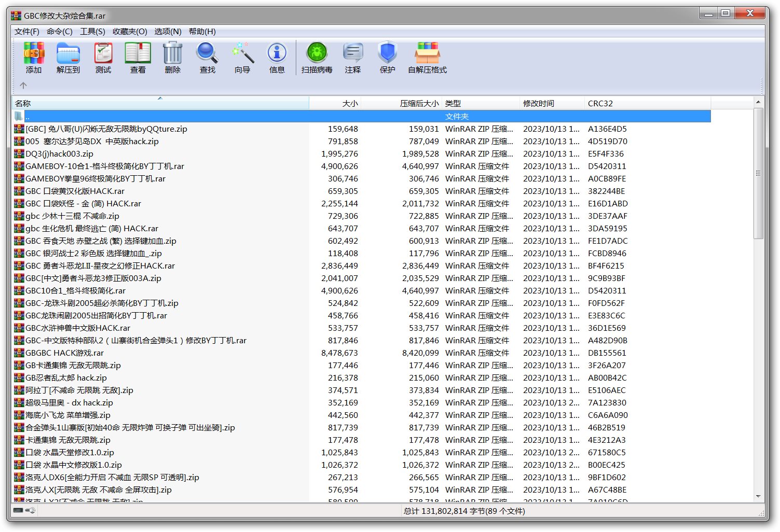The image size is (780, 532).
Task: Open the 帮助(H) menu
Action: click(x=202, y=32)
